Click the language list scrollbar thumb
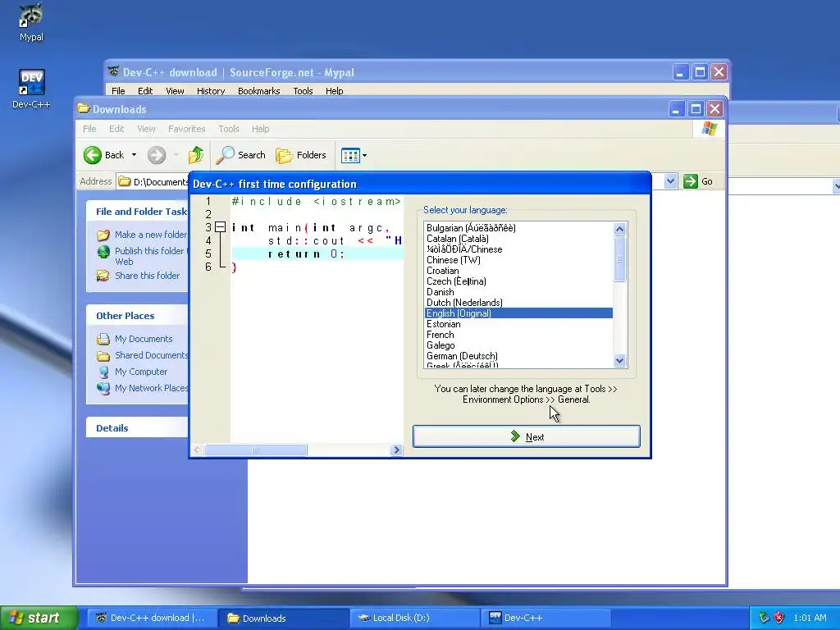Screen dimensions: 840x630 pyautogui.click(x=620, y=259)
